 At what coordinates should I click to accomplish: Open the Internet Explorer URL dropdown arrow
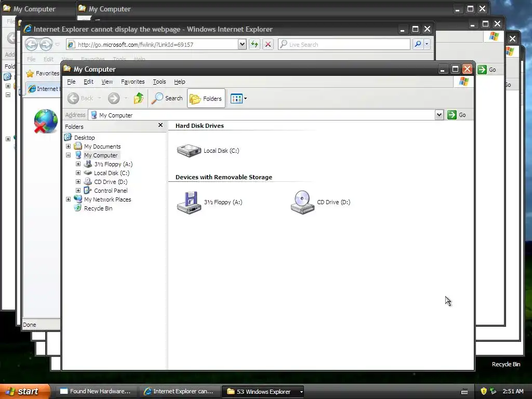point(242,45)
